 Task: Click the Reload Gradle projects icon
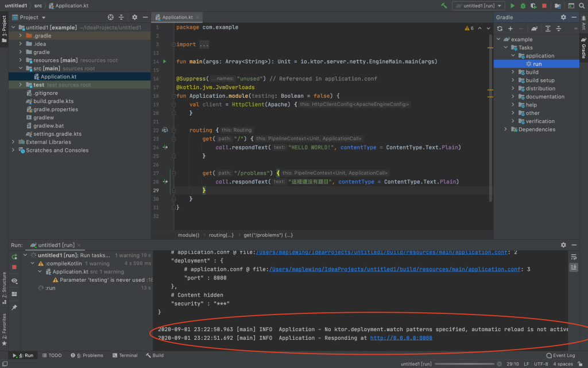click(500, 29)
